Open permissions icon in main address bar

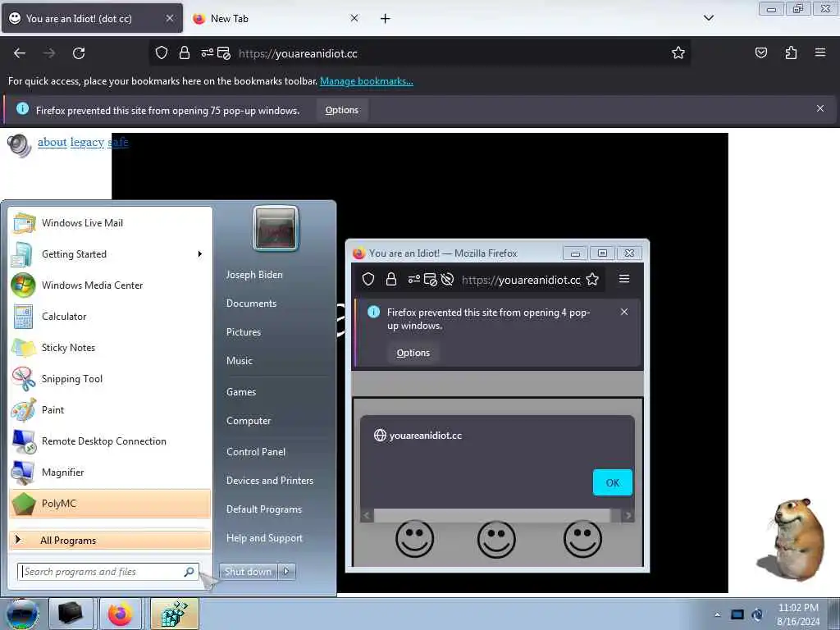click(207, 53)
